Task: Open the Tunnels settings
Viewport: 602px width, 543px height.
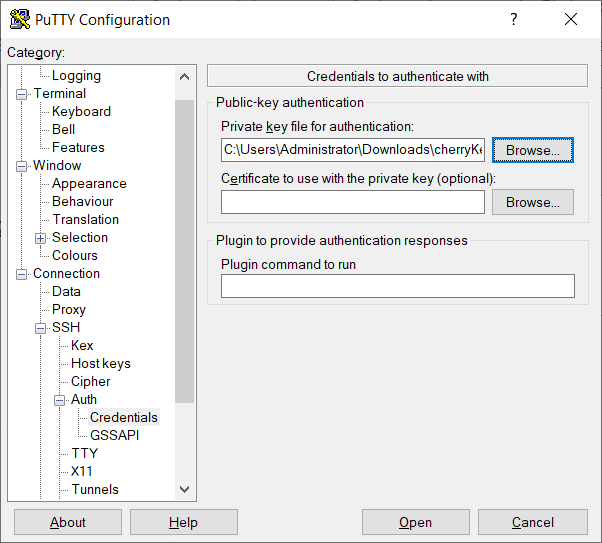Action: click(x=95, y=490)
